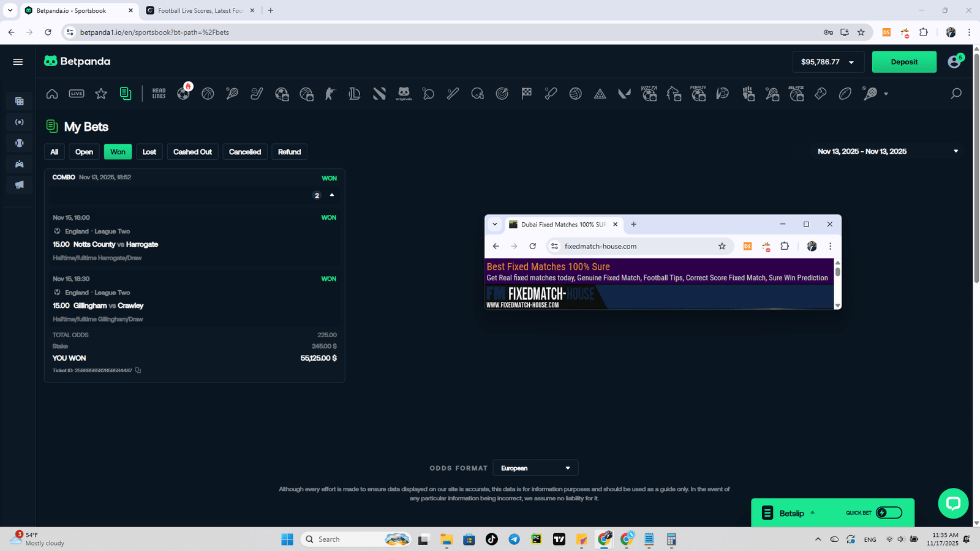Click the Deposit button
980x551 pixels.
tap(903, 61)
